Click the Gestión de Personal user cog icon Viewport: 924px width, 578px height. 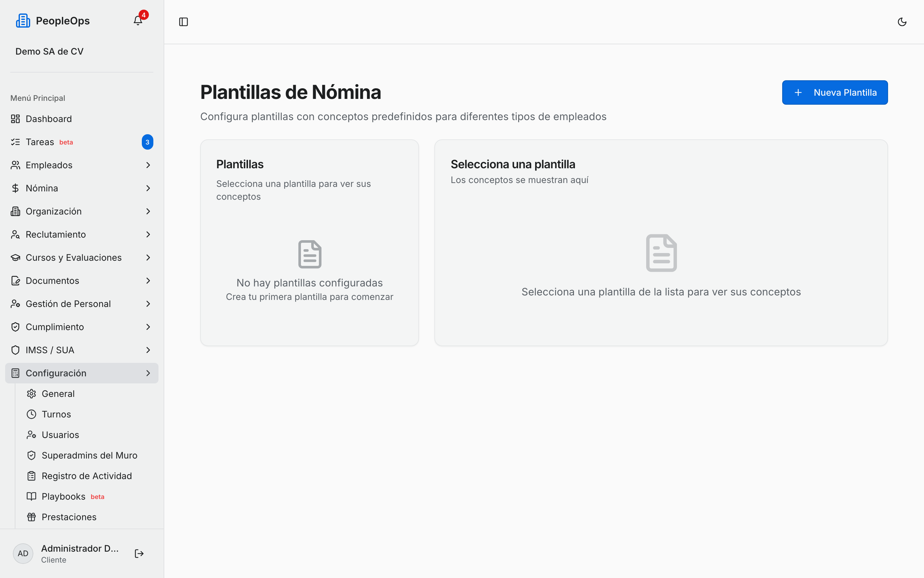pos(15,304)
